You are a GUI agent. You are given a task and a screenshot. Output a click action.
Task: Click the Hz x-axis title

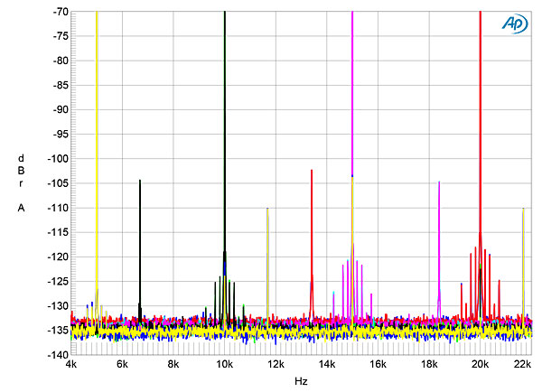click(302, 382)
